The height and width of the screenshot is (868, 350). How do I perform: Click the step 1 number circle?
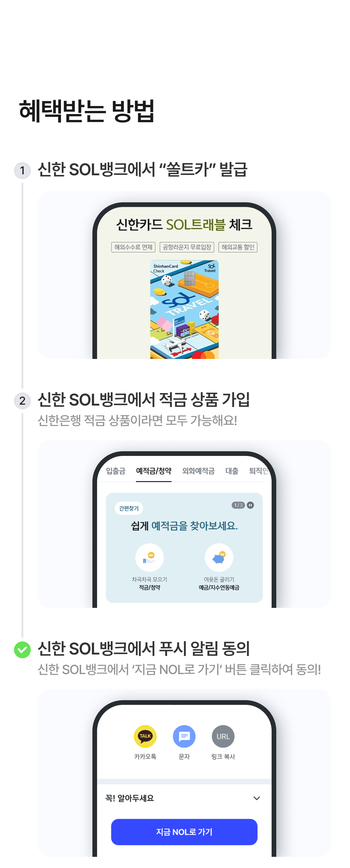(22, 170)
